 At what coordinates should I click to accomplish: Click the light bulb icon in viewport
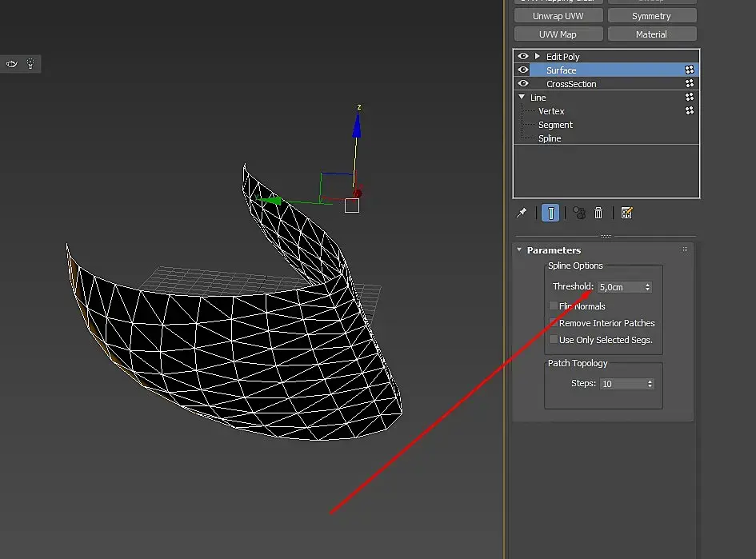click(30, 64)
